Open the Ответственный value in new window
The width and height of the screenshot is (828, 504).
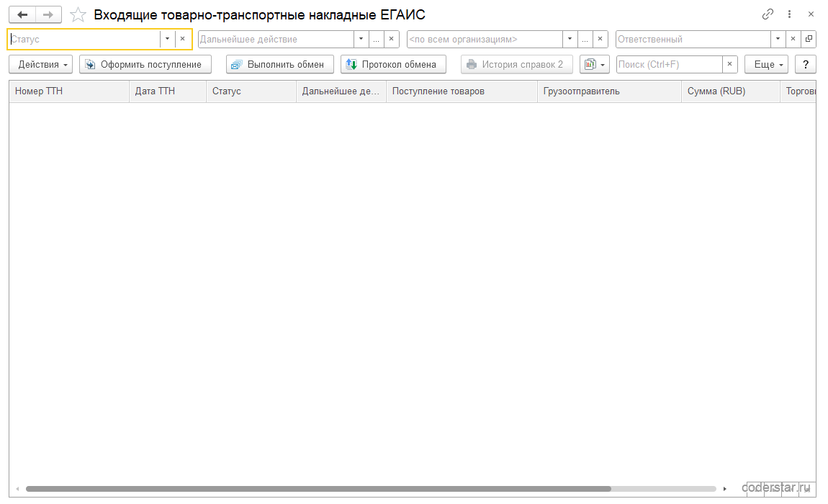coord(809,39)
